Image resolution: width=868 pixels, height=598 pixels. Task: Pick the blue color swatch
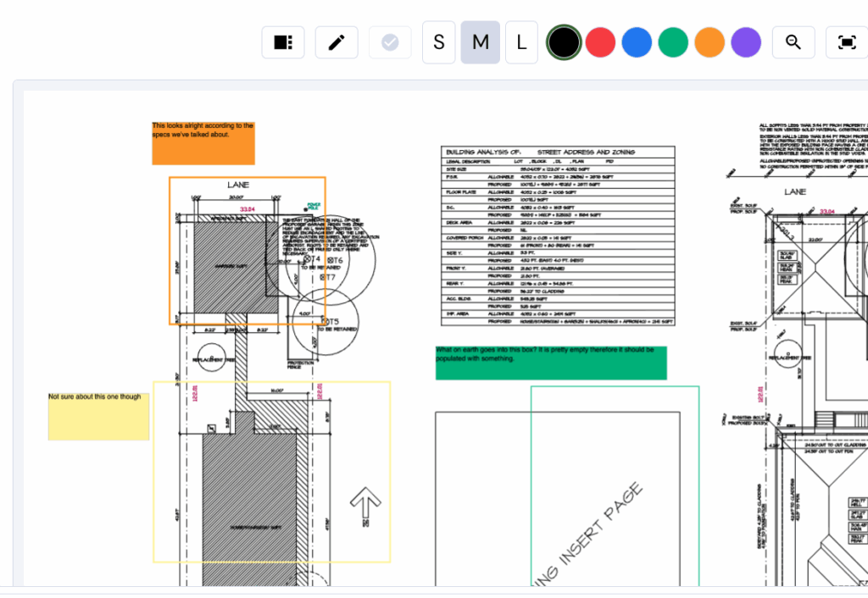click(x=637, y=42)
